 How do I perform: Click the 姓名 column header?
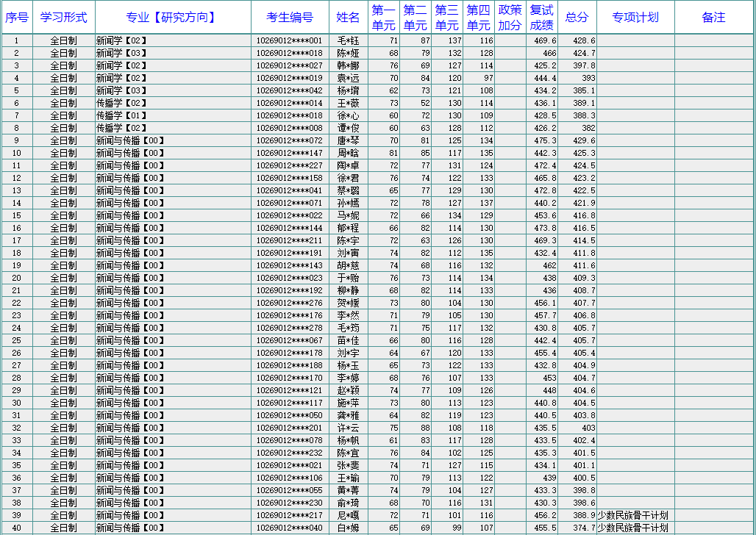(348, 18)
